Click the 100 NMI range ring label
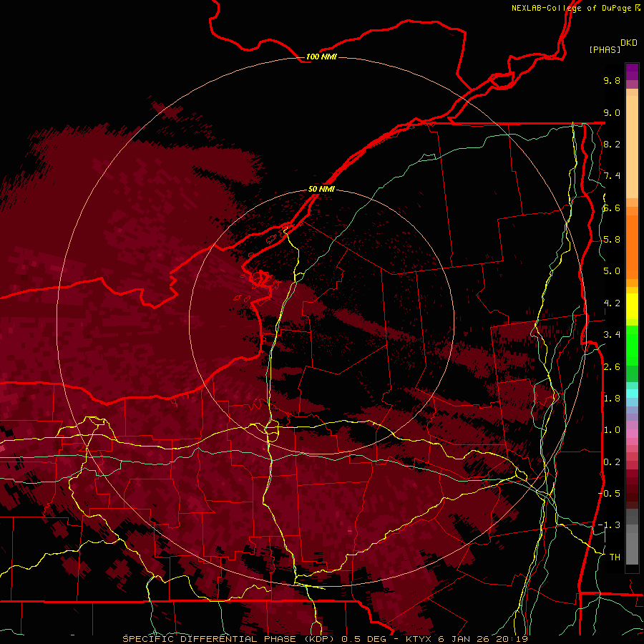Screen dimensions: 644x644 [x=321, y=57]
